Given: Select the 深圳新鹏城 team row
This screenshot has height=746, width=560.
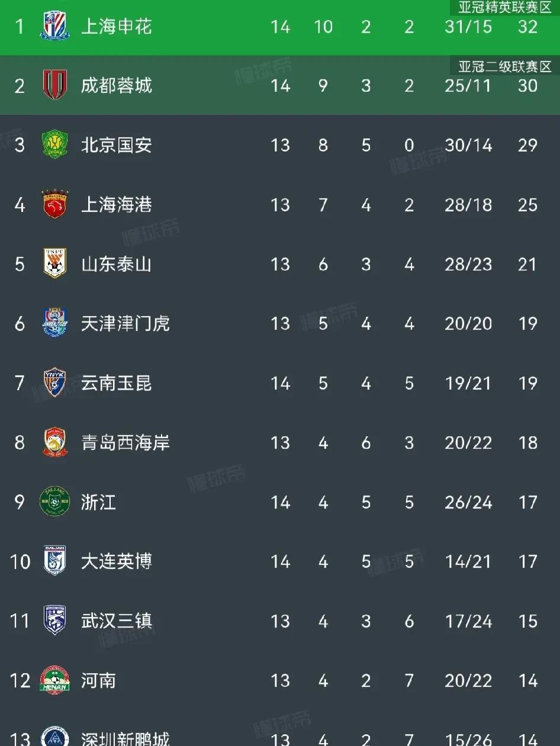Looking at the screenshot, I should coord(280,736).
